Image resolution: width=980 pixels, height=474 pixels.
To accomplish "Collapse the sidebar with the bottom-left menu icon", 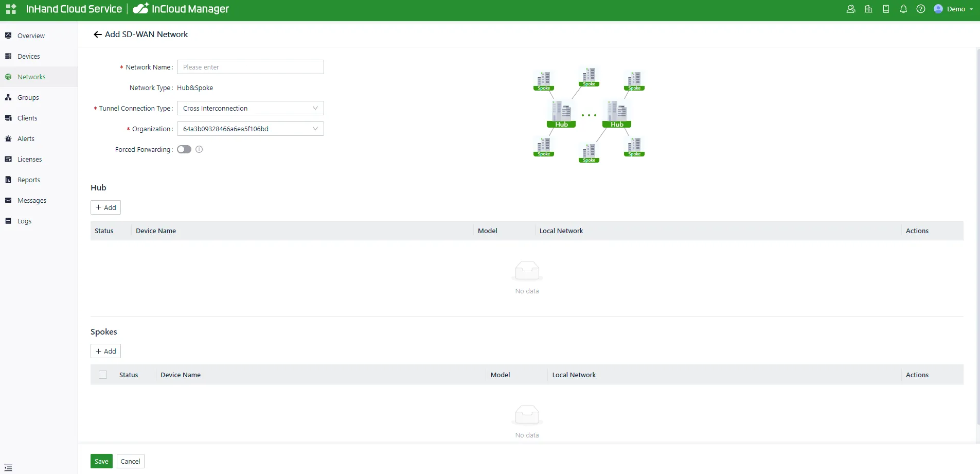I will (8, 468).
